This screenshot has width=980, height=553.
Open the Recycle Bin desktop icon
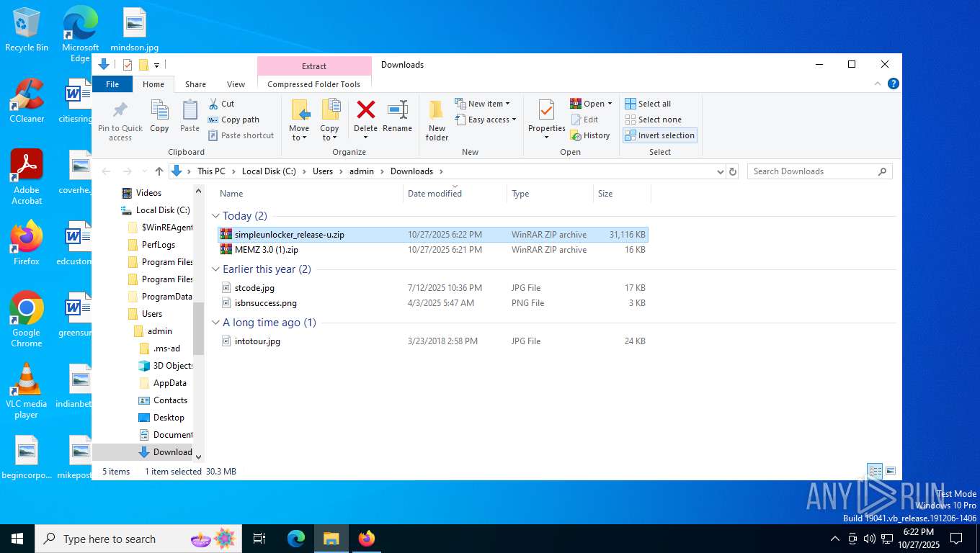click(27, 29)
